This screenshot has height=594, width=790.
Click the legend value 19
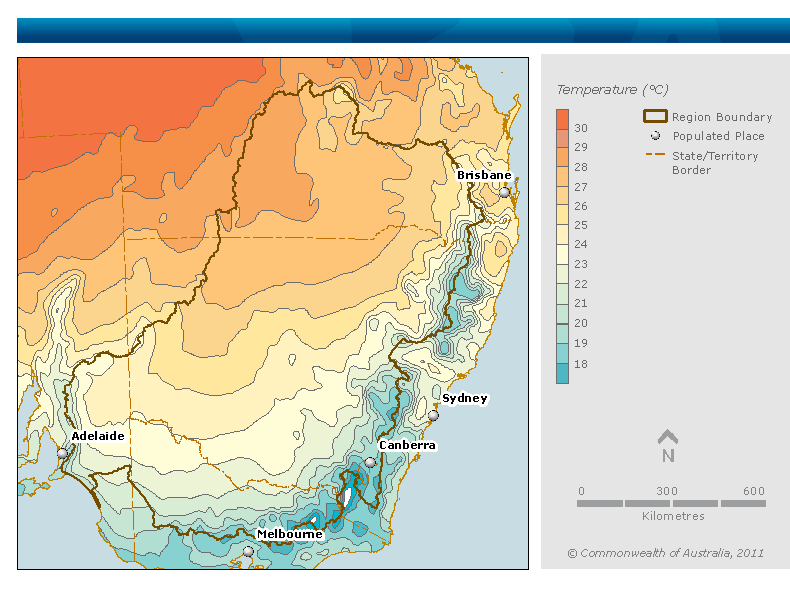581,343
